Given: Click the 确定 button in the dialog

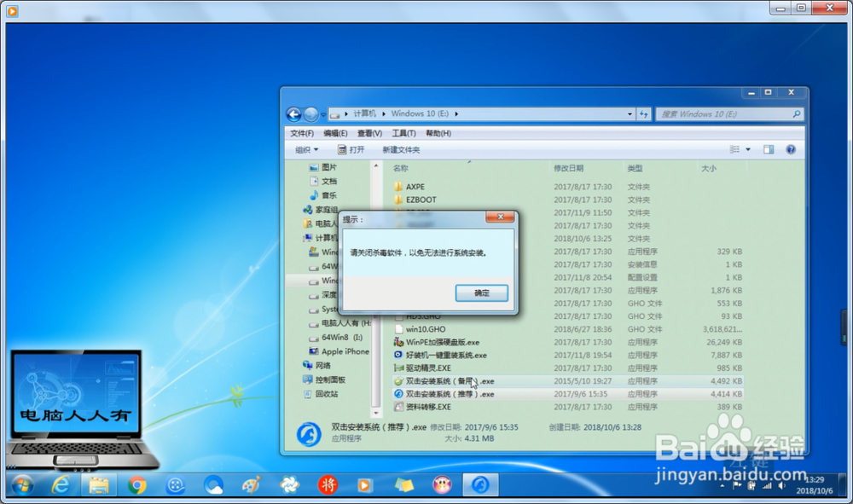Looking at the screenshot, I should coord(481,293).
